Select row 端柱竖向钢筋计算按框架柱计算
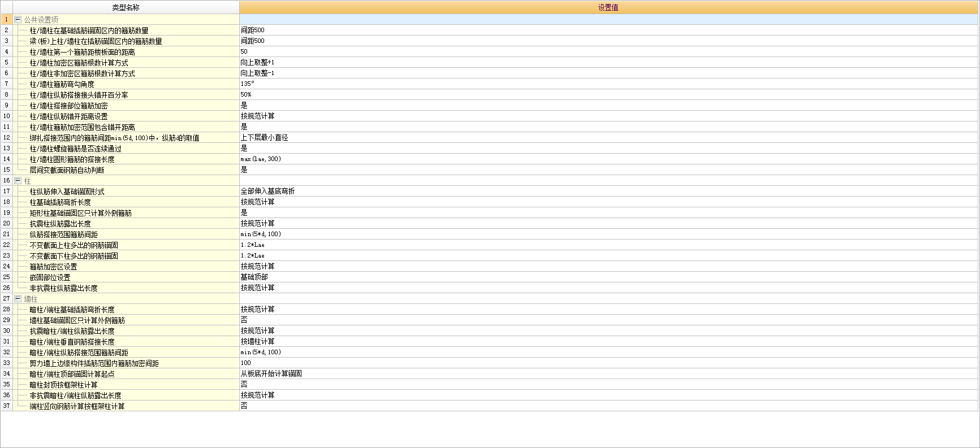Image resolution: width=980 pixels, height=448 pixels. point(77,406)
